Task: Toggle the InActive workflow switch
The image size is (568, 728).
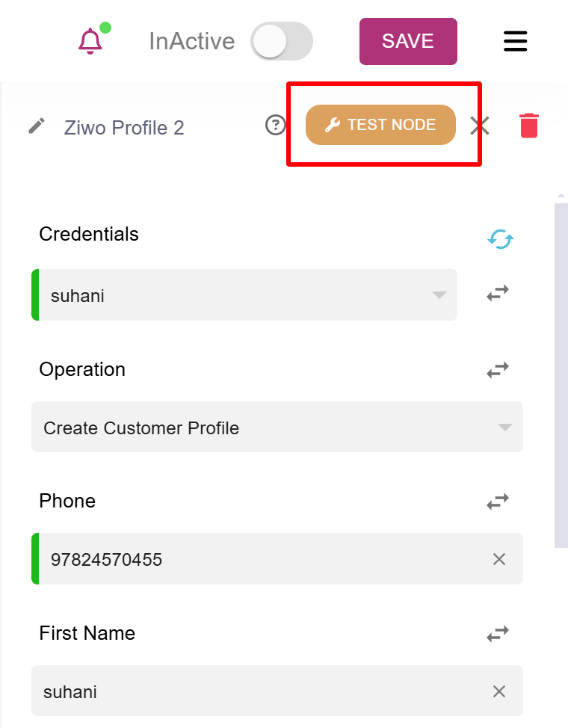Action: coord(282,41)
